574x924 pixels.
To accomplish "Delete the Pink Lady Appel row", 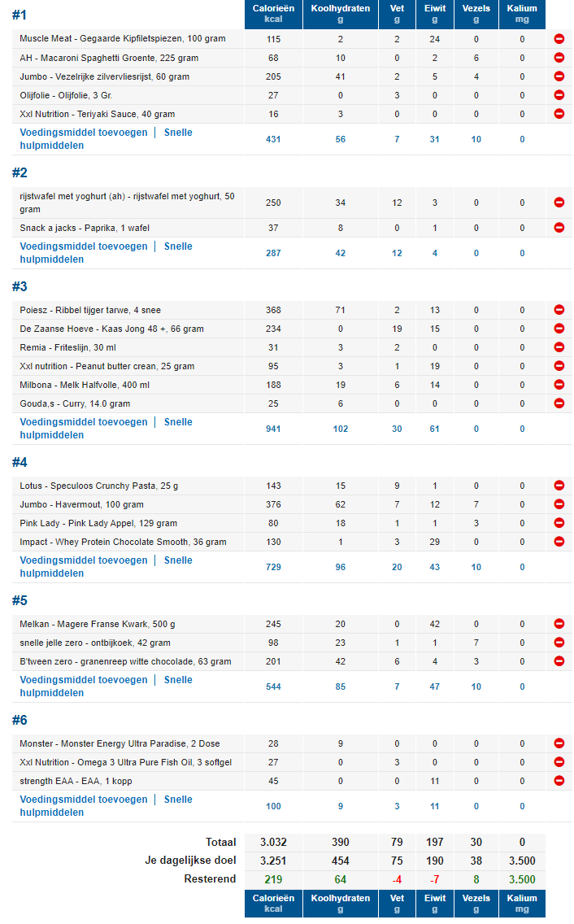I will (x=559, y=523).
